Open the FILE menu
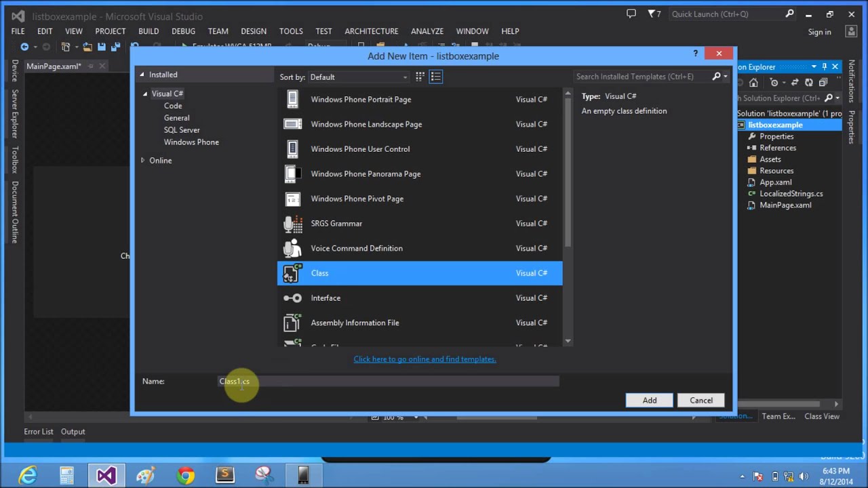Viewport: 868px width, 488px height. coord(18,31)
